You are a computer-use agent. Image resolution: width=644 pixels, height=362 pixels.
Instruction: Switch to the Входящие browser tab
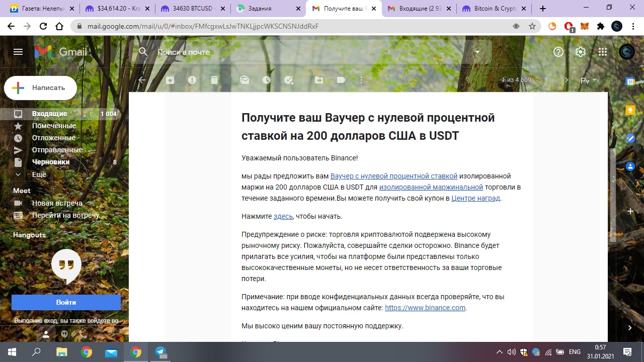click(419, 9)
